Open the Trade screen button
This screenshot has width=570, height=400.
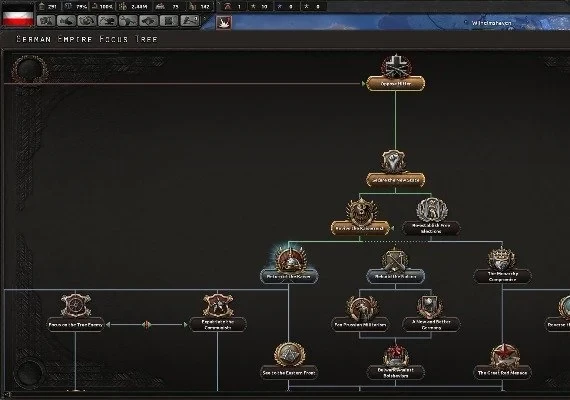[x=108, y=20]
